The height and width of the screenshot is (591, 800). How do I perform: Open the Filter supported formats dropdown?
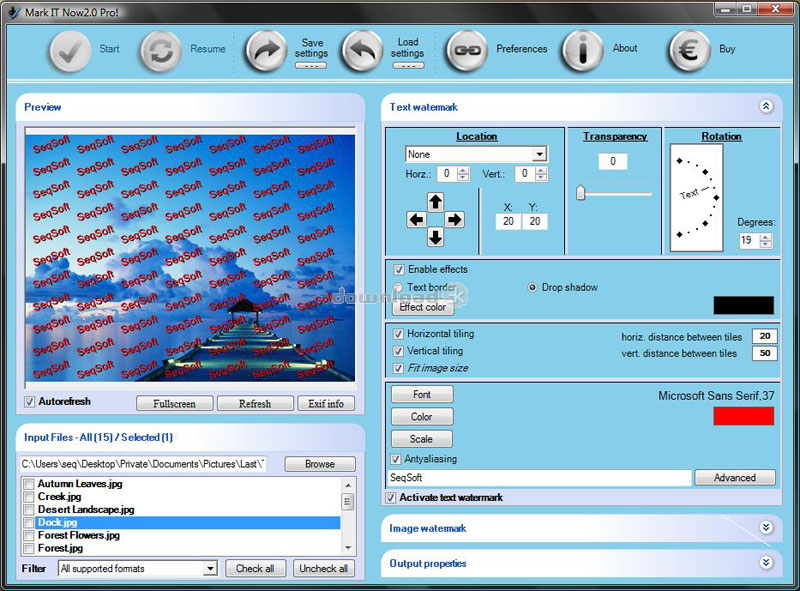(x=210, y=569)
